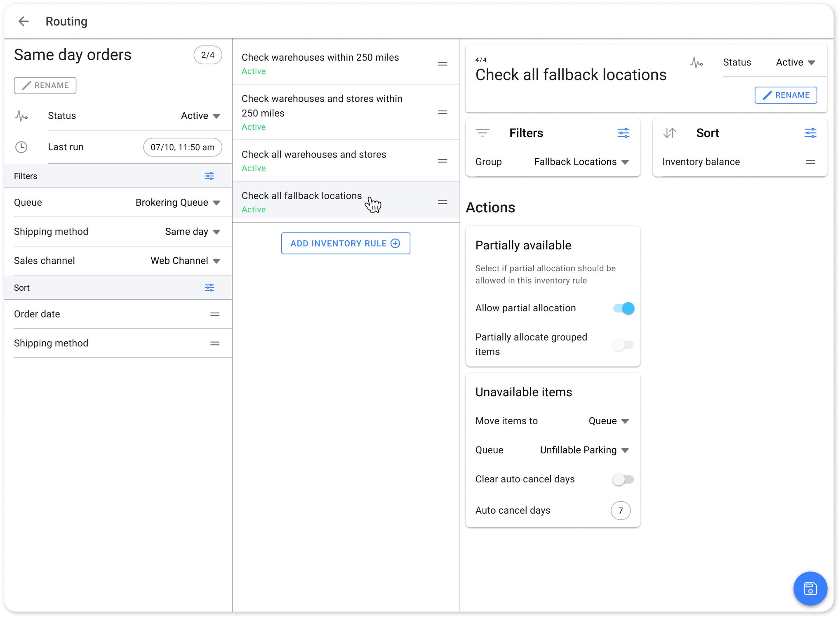Open the Same day orders Status dropdown
This screenshot has width=840, height=618.
pos(200,116)
